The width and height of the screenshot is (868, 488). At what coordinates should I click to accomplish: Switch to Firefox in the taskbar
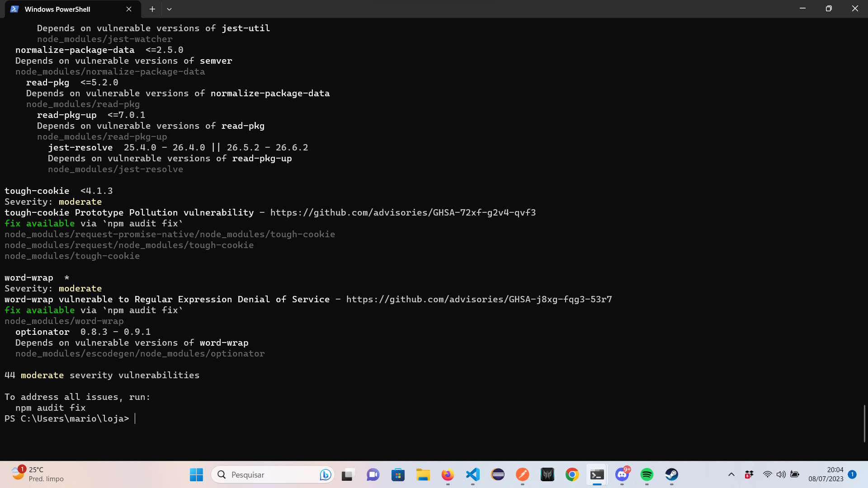click(x=448, y=474)
